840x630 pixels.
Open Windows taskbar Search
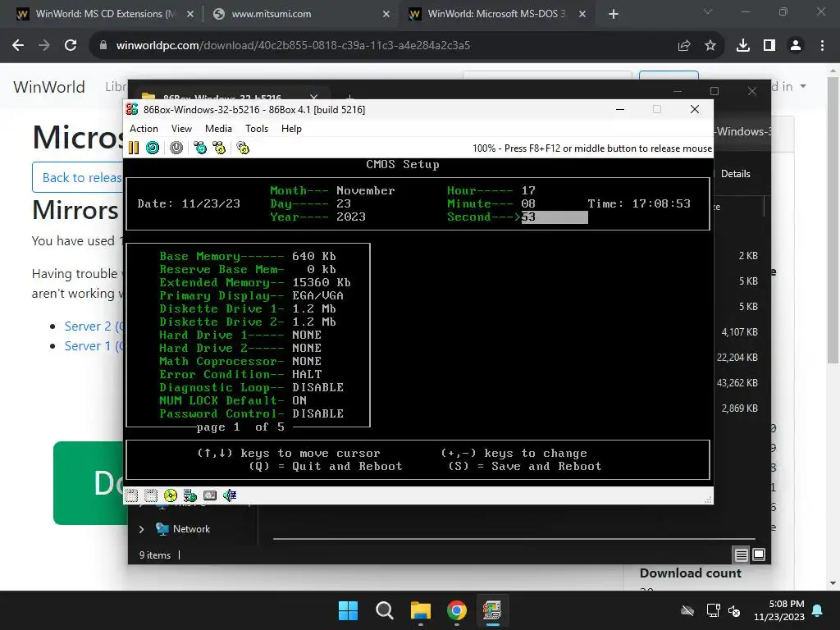[x=385, y=610]
